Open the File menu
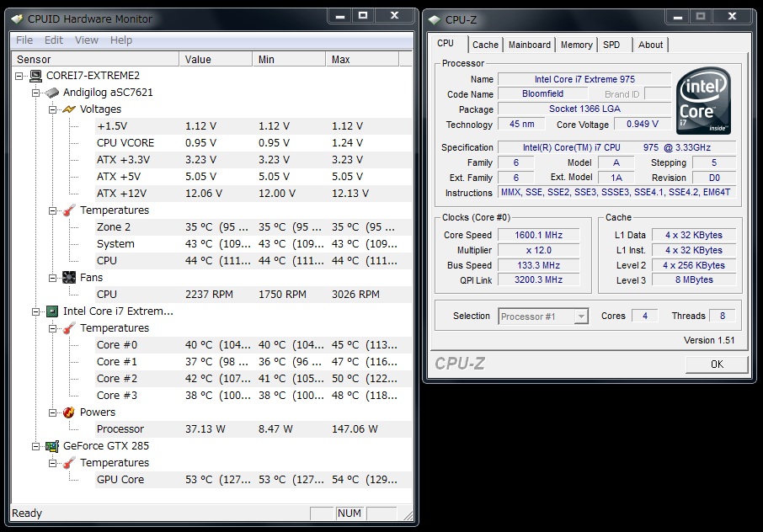This screenshot has width=763, height=532. (x=24, y=40)
